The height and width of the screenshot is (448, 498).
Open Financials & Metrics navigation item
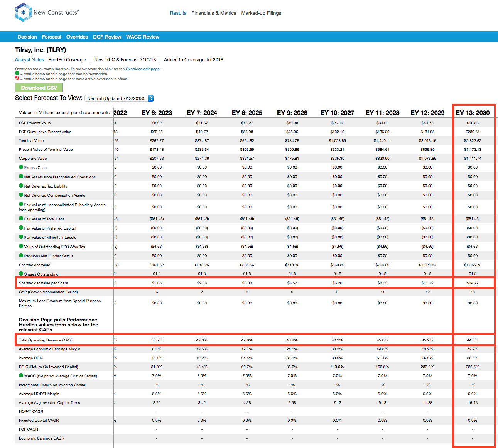click(x=214, y=13)
